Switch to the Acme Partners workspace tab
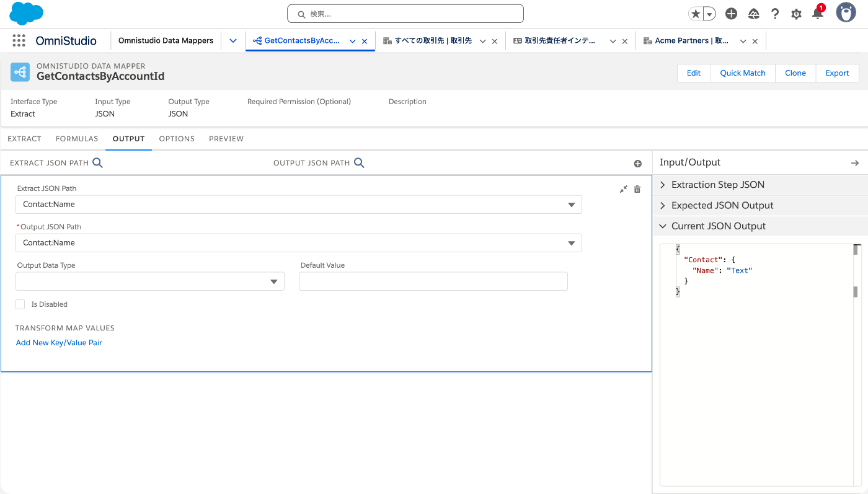868x494 pixels. click(686, 41)
